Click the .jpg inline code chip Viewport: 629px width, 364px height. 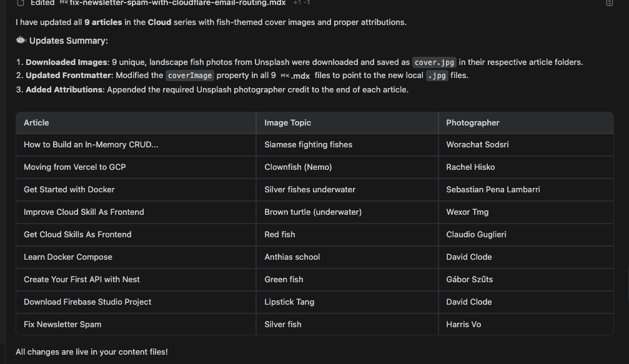(437, 76)
